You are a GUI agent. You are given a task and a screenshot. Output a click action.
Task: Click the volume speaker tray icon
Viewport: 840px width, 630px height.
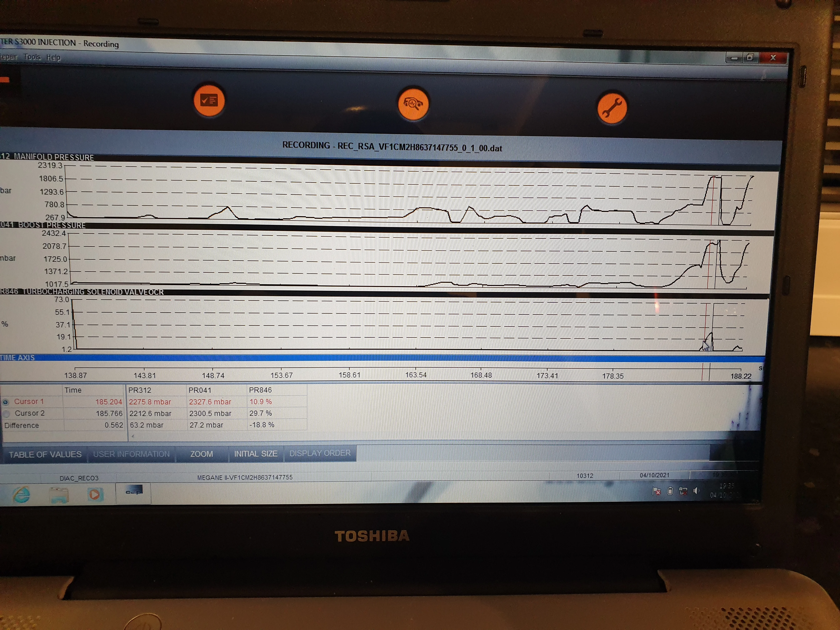pyautogui.click(x=696, y=491)
